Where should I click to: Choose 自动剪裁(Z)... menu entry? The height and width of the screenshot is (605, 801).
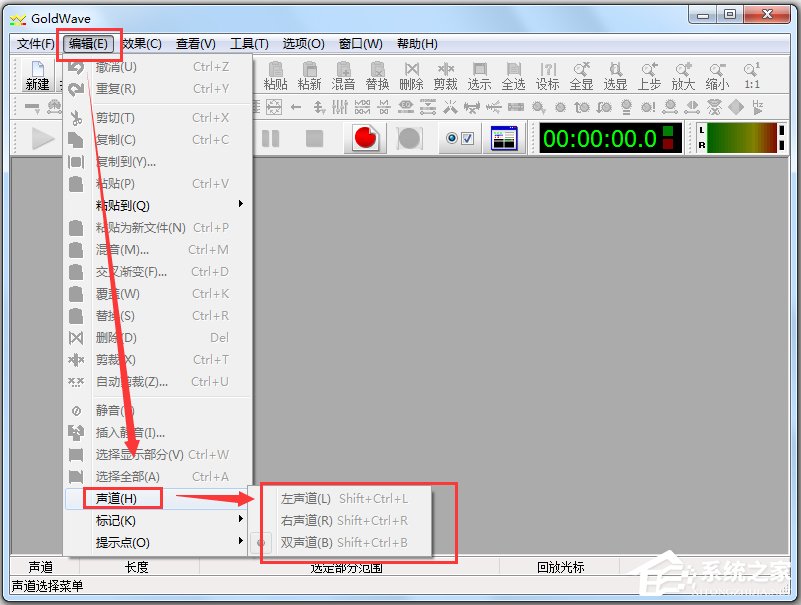click(x=157, y=381)
